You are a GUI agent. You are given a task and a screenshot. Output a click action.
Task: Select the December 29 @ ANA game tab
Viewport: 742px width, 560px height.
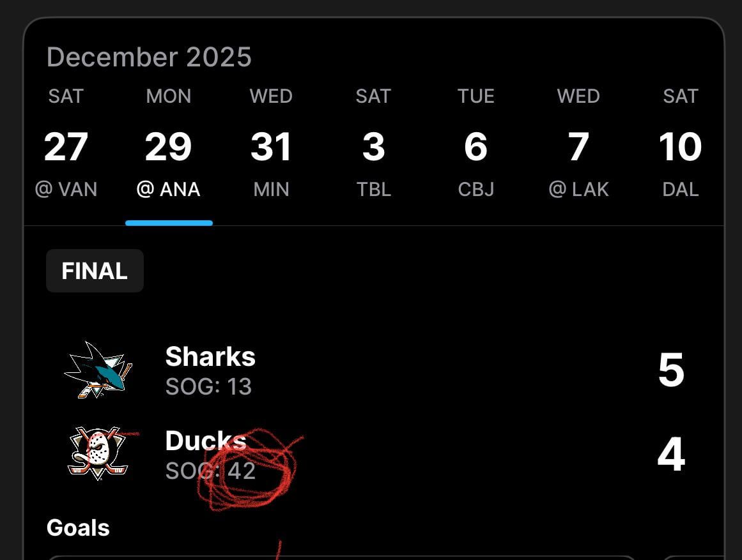click(x=169, y=147)
